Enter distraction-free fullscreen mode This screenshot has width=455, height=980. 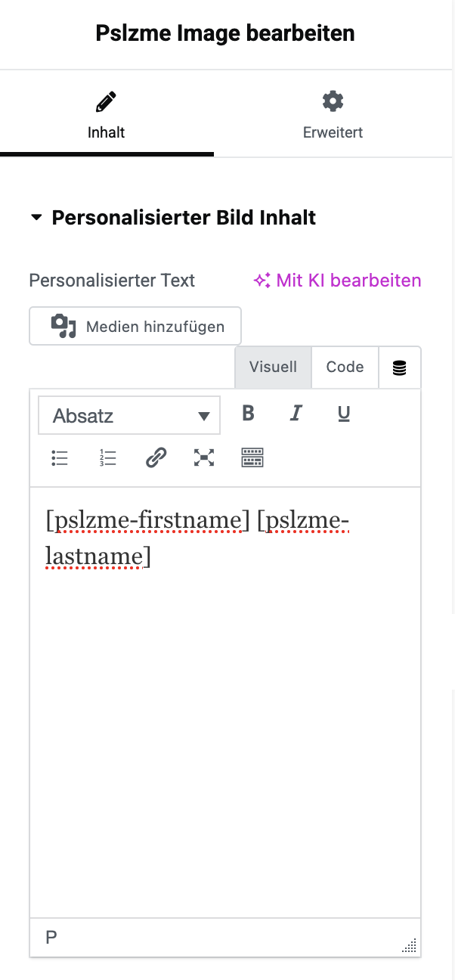click(x=203, y=457)
